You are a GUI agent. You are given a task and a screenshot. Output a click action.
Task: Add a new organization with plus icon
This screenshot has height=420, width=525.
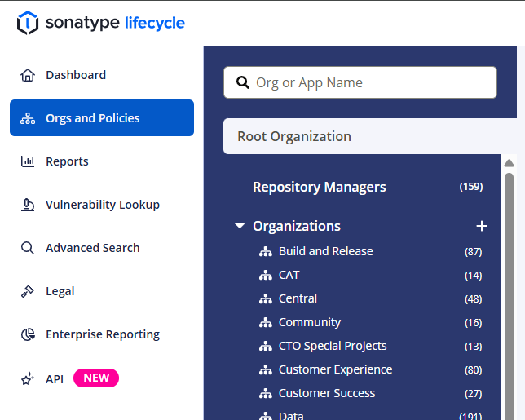(x=482, y=226)
